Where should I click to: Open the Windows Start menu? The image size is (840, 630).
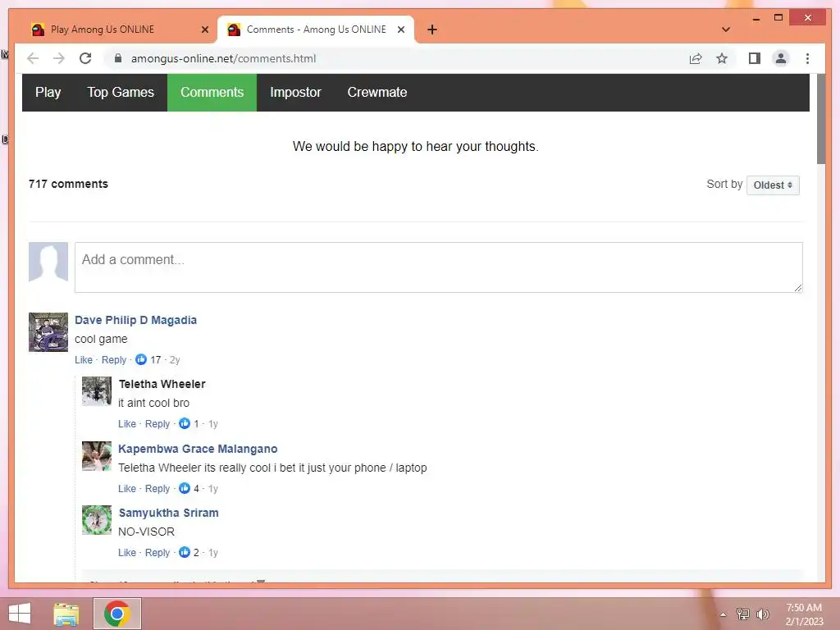(20, 614)
